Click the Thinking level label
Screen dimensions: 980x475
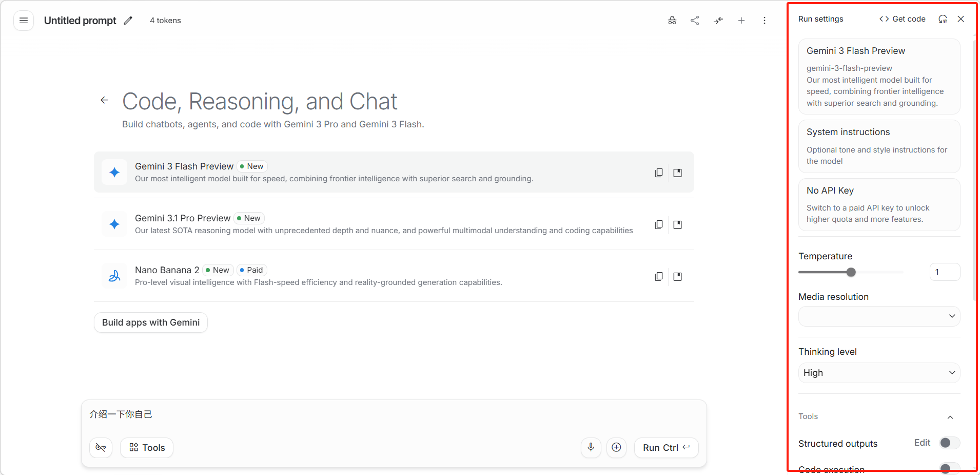pos(828,352)
